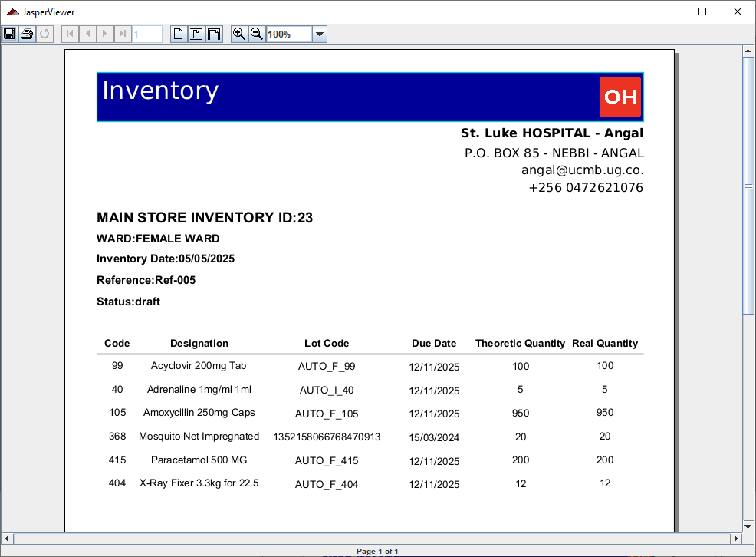Screen dimensions: 756x557
Task: Click the JasperViewer icon in the title bar
Action: coord(12,12)
